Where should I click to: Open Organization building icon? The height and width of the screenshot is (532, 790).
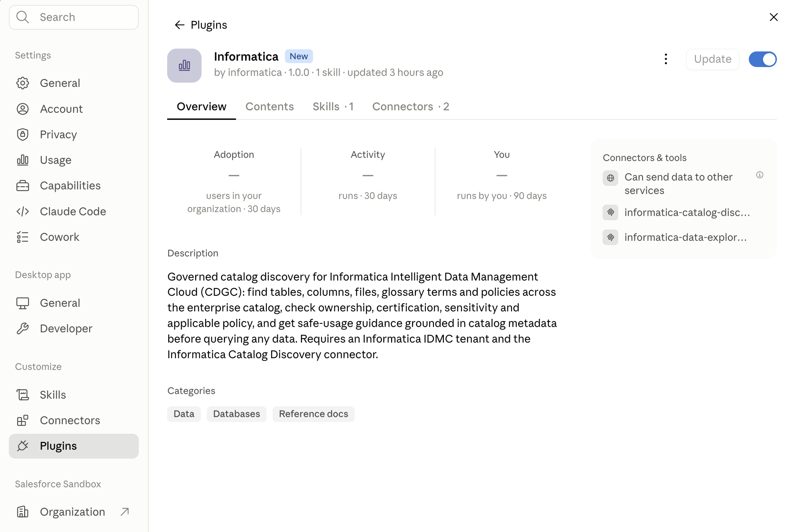(x=23, y=512)
